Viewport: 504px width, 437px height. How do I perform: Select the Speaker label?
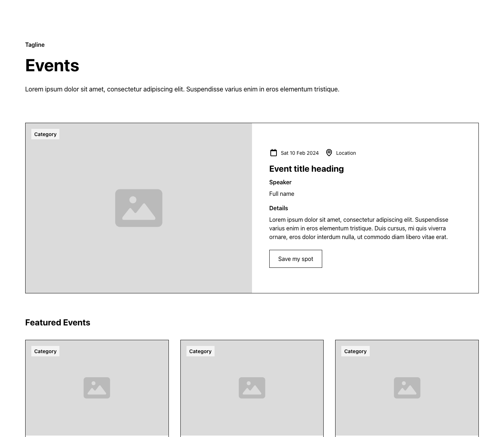(x=280, y=182)
